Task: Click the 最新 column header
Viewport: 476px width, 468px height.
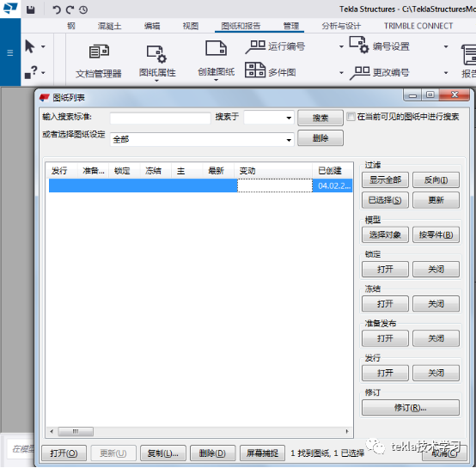Action: click(218, 171)
